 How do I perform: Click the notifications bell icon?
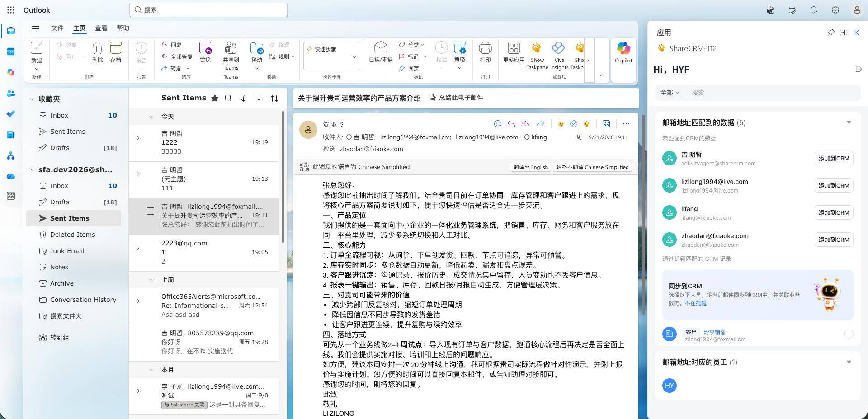point(814,10)
